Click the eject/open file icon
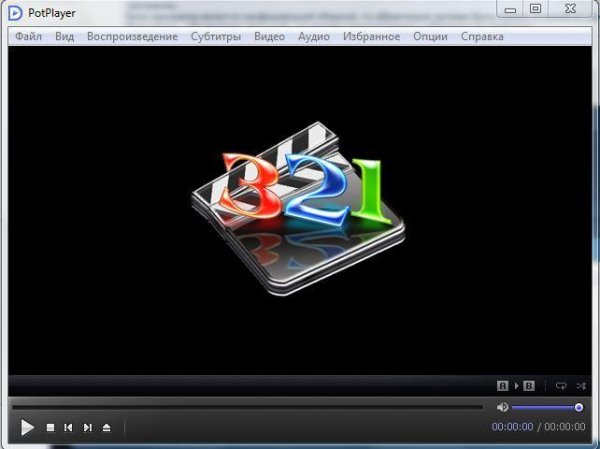The image size is (600, 449). pyautogui.click(x=106, y=428)
